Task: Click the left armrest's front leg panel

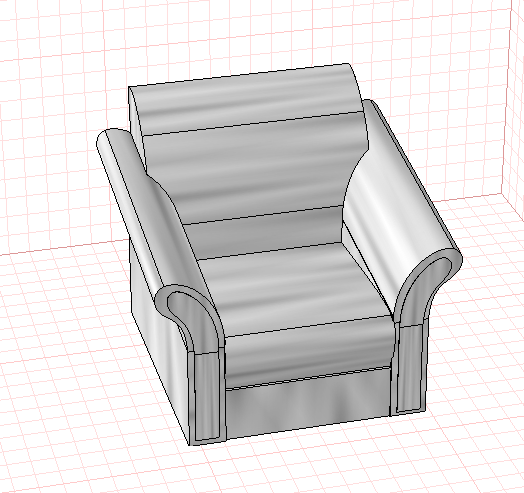Action: (207, 394)
